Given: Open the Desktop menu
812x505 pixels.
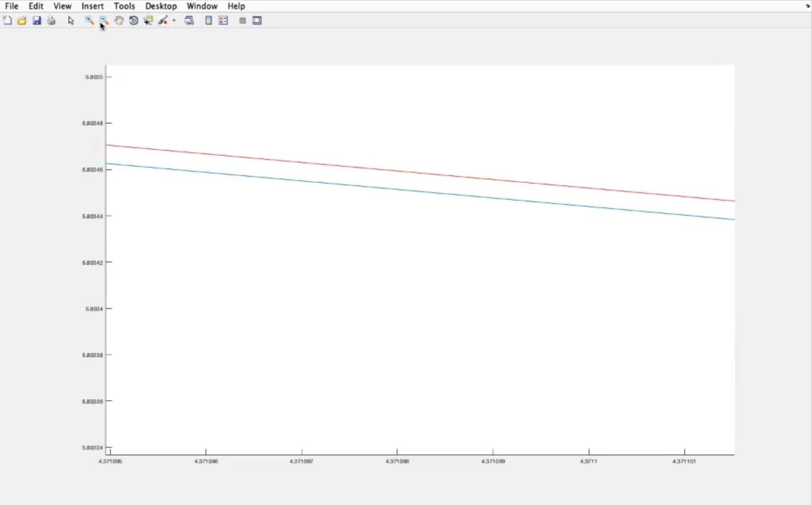Looking at the screenshot, I should pos(161,6).
